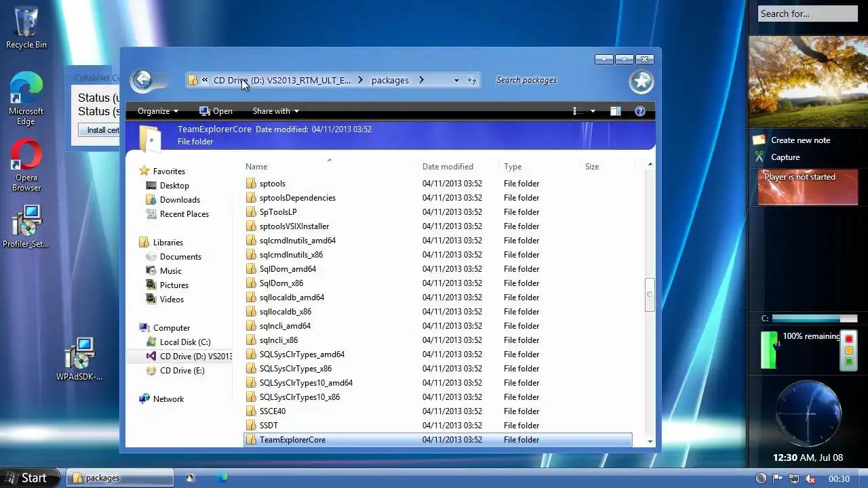
Task: Click the double chevron at address bar start
Action: [205, 80]
